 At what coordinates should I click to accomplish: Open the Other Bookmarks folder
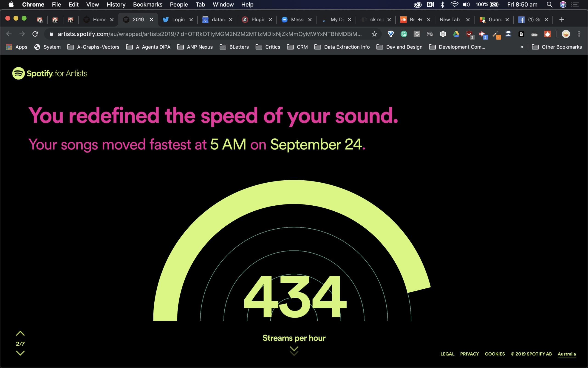pyautogui.click(x=557, y=47)
